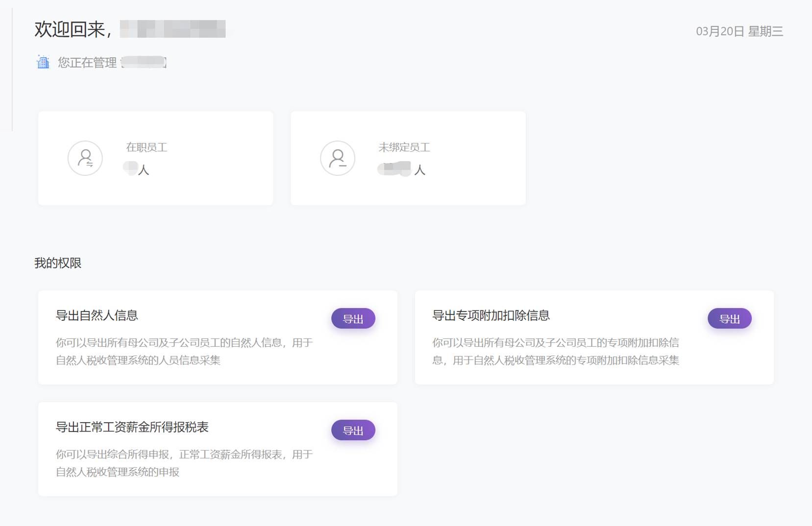Click the 在职员工 headcount number
Viewport: 812px width, 526px height.
pos(131,168)
